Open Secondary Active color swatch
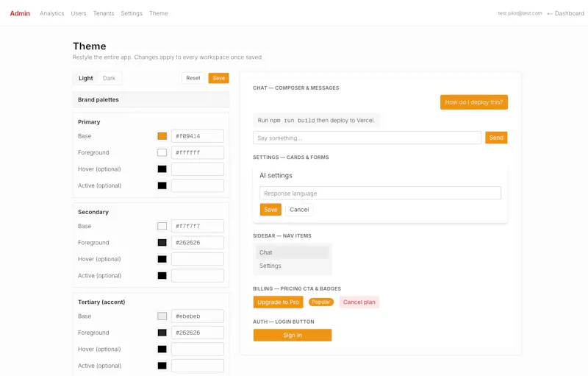The height and width of the screenshot is (376, 588). (162, 275)
